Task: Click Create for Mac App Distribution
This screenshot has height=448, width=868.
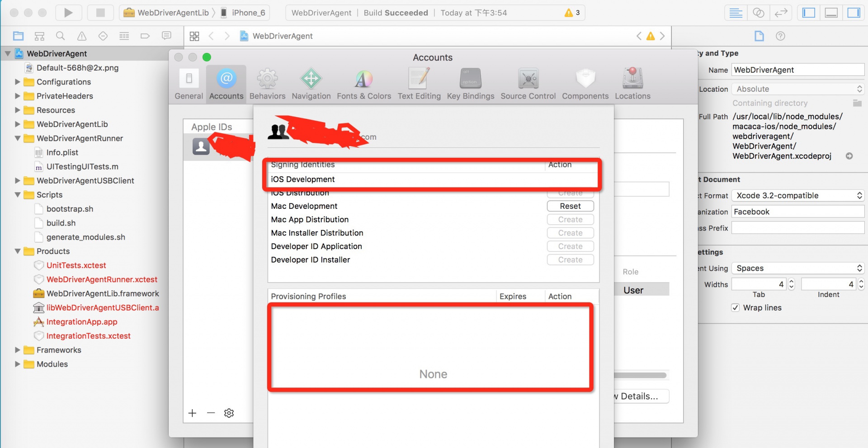Action: tap(570, 220)
